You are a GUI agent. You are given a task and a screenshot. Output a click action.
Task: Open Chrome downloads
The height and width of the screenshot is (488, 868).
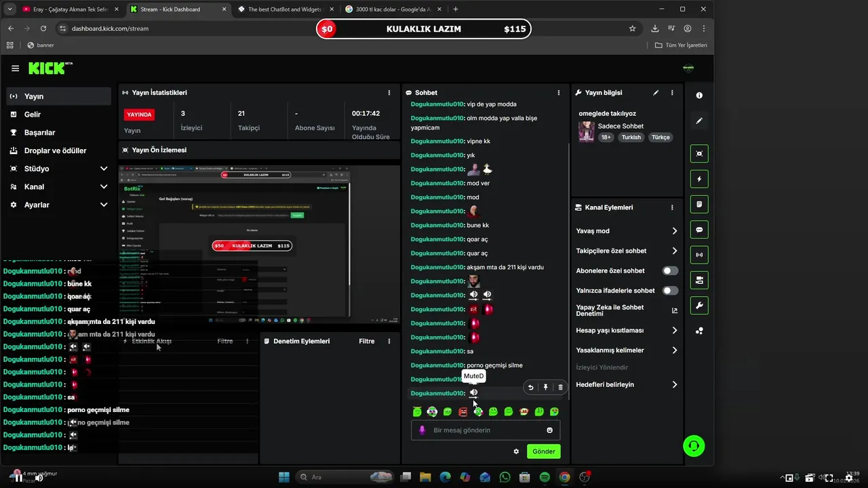[654, 28]
